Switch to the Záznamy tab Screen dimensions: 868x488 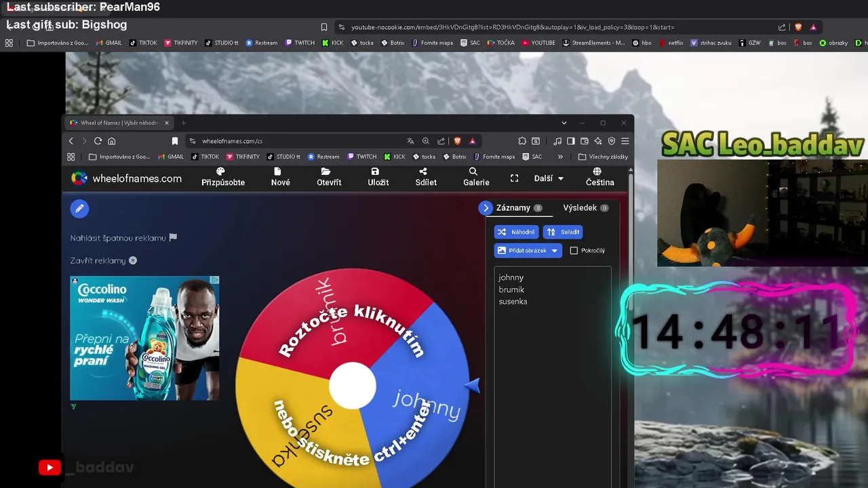tap(519, 208)
